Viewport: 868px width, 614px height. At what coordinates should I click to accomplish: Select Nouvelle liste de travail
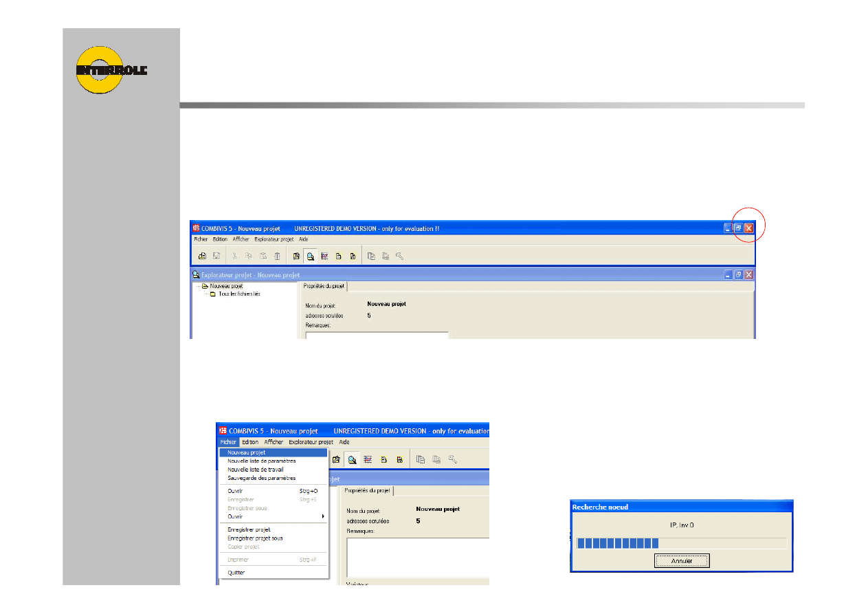[x=255, y=470]
